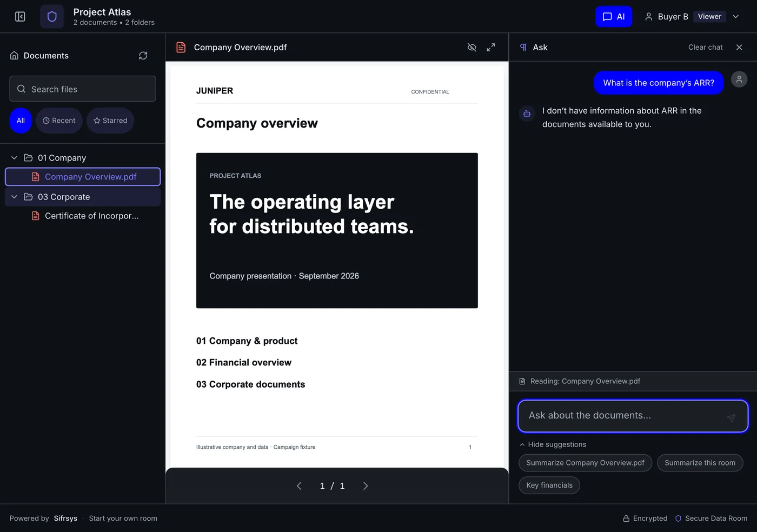The width and height of the screenshot is (757, 532).
Task: Click the Buyer B user icon
Action: [x=648, y=17]
